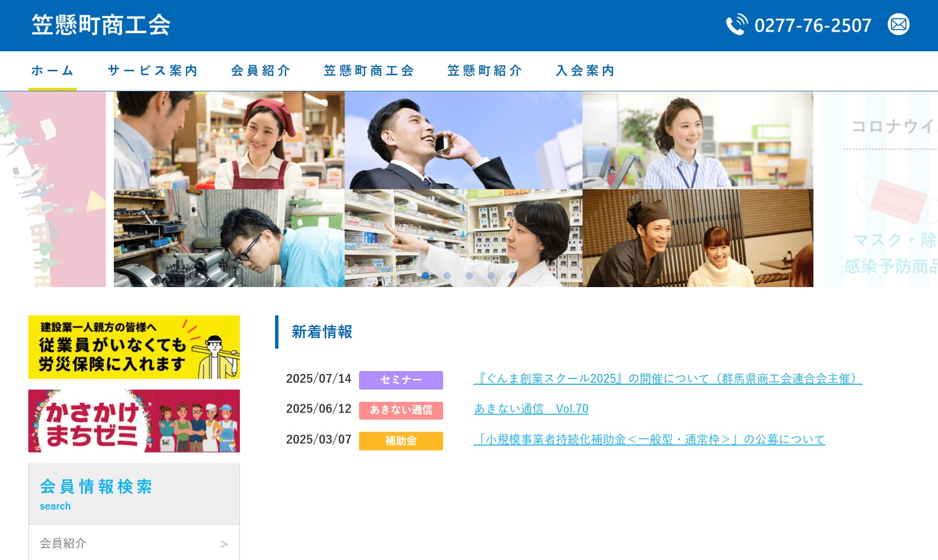Click the orange 補助金 category tag
The width and height of the screenshot is (938, 560).
tap(401, 441)
